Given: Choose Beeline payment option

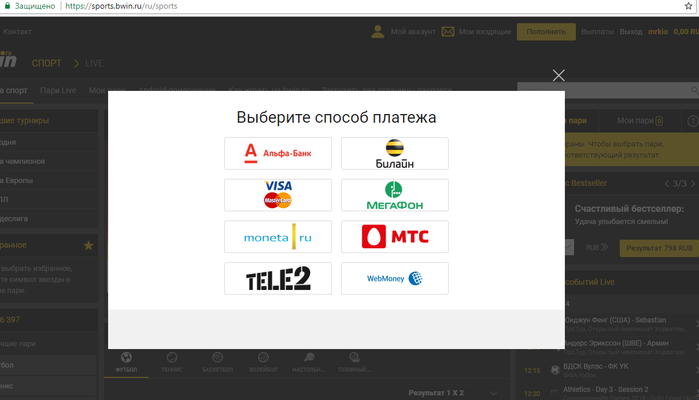Looking at the screenshot, I should pos(395,153).
